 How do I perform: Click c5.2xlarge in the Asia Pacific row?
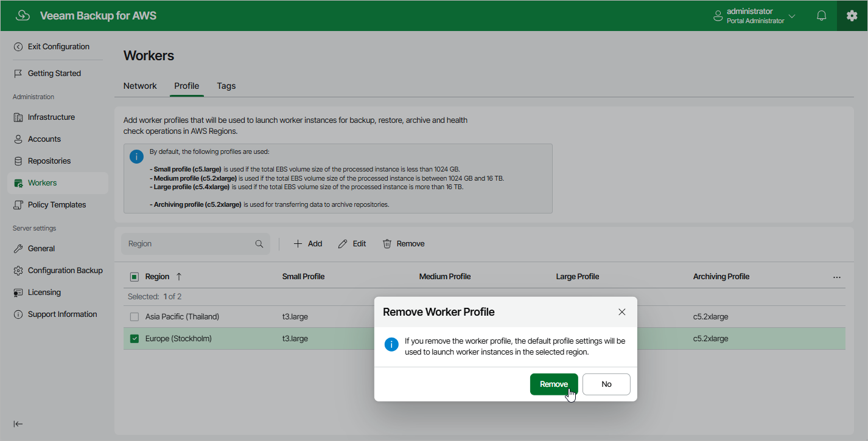(x=711, y=317)
